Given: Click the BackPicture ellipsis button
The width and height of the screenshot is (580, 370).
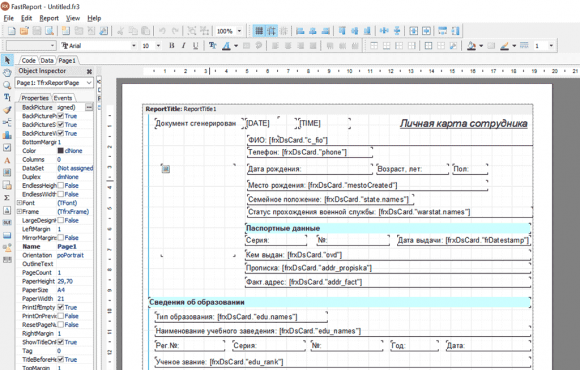Looking at the screenshot, I should pyautogui.click(x=89, y=107).
